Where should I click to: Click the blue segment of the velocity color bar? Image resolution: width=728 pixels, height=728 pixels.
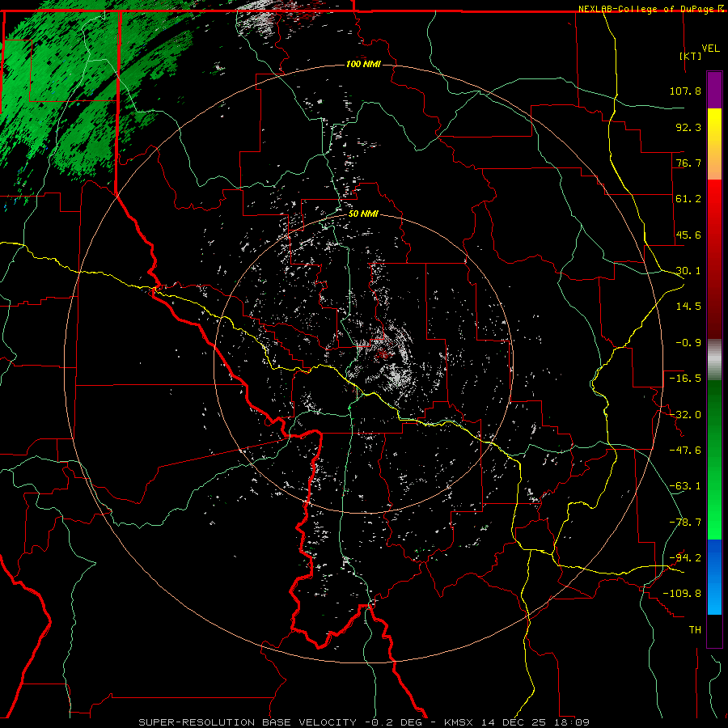coord(714,577)
